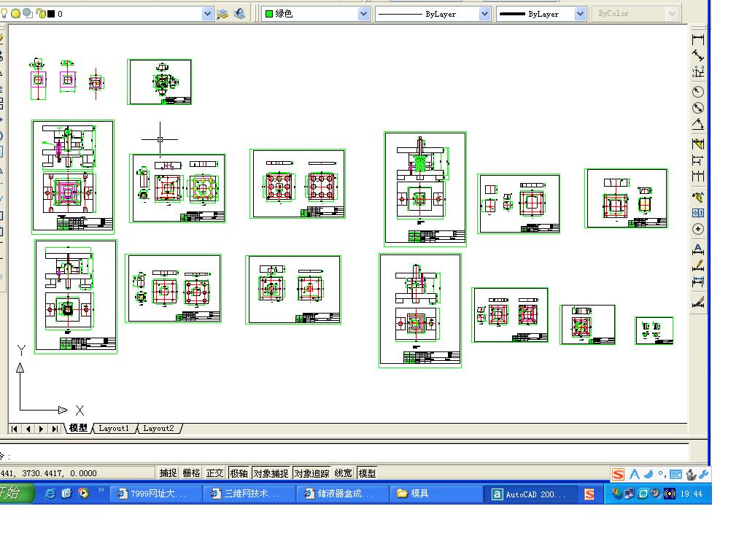Expand the taskbar quick launch chevron
747x560 pixels.
pos(101,489)
